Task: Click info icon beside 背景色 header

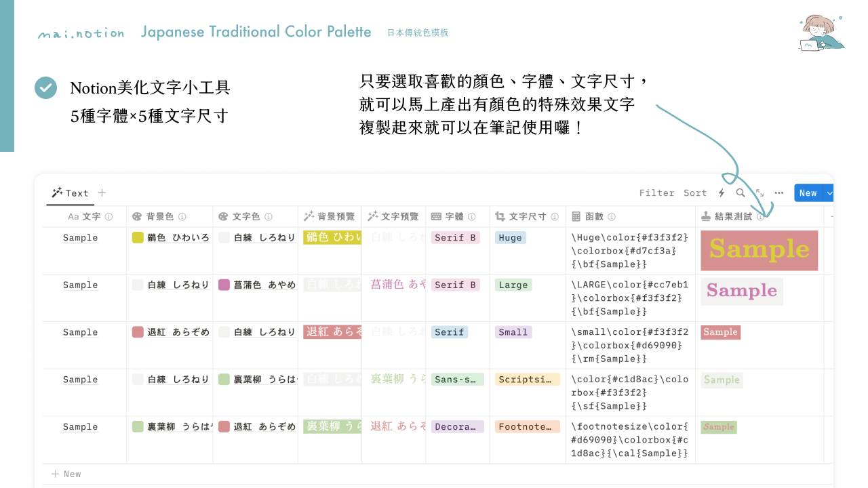Action: [x=182, y=217]
